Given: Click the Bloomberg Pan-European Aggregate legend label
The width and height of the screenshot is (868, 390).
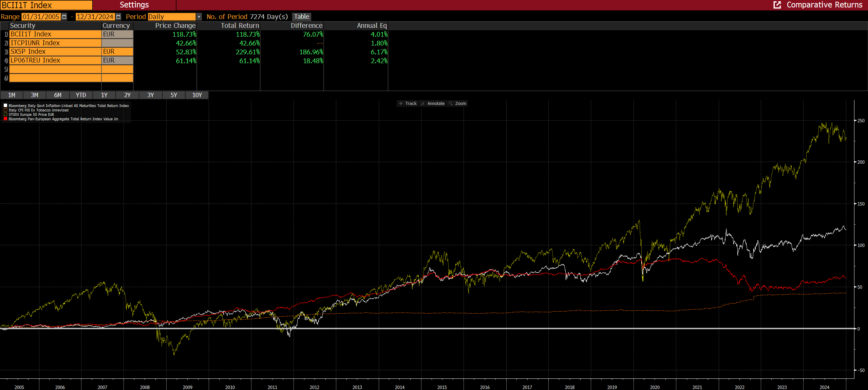Looking at the screenshot, I should (x=63, y=119).
